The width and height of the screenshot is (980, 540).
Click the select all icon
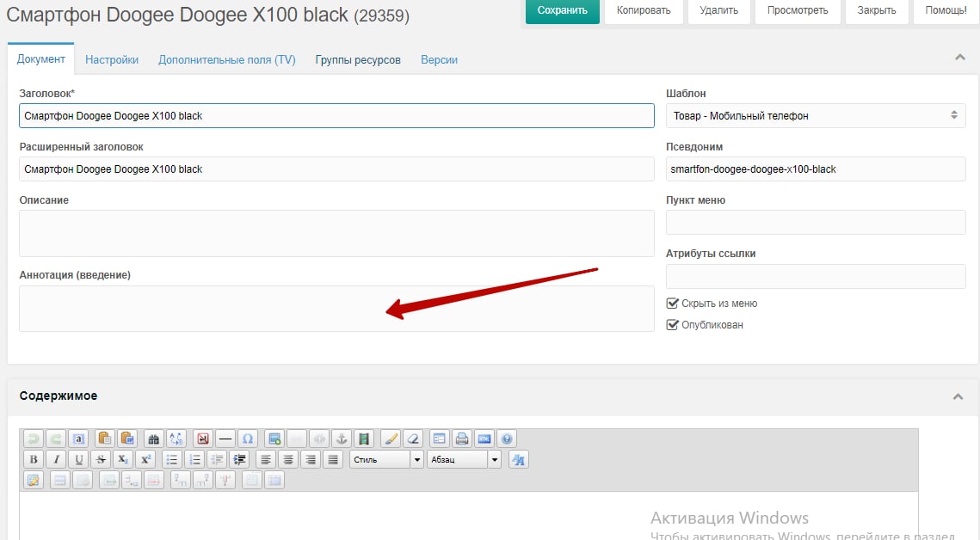[x=79, y=439]
